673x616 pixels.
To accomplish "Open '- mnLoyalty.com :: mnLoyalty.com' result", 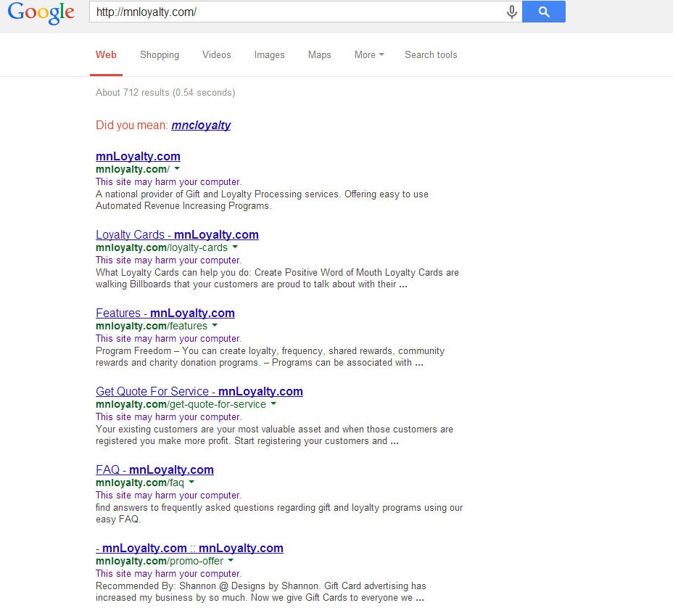I will tap(189, 549).
